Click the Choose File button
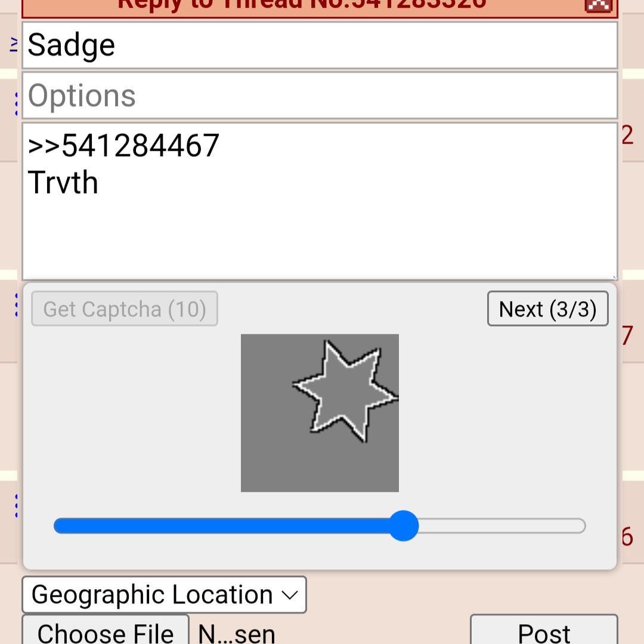 106,630
